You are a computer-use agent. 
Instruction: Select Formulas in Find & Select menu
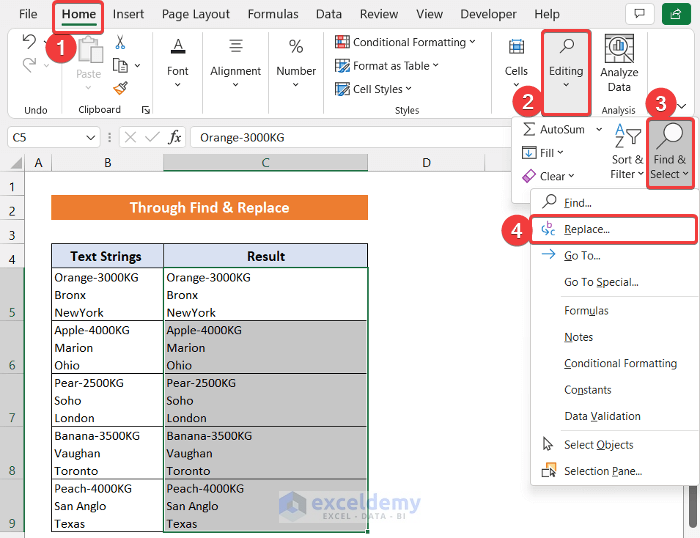[x=614, y=311]
